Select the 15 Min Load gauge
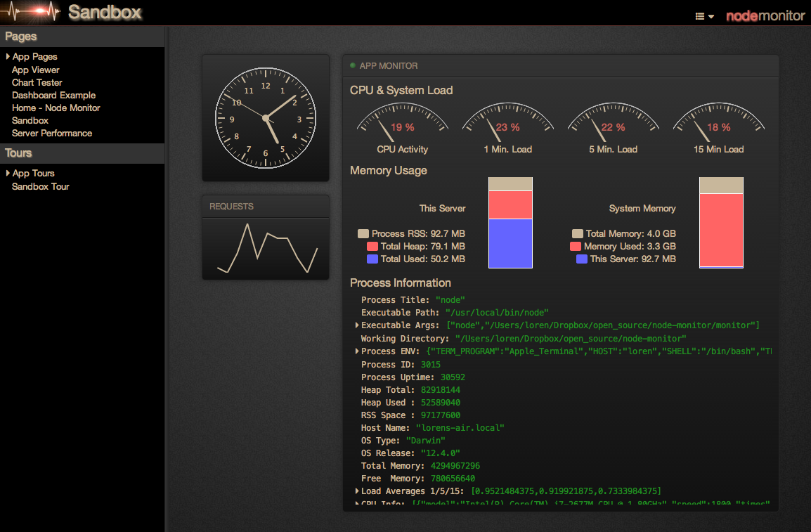811x532 pixels. pyautogui.click(x=719, y=123)
